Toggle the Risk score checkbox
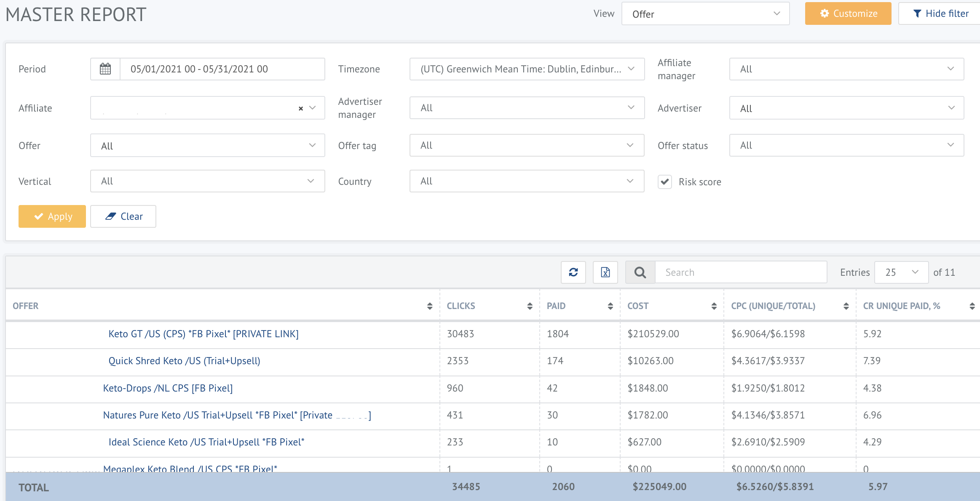The width and height of the screenshot is (980, 501). 665,182
